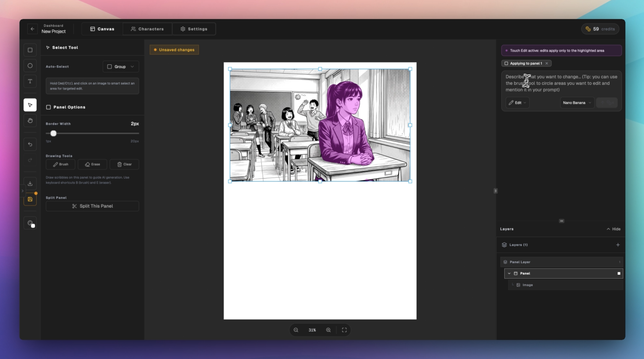The height and width of the screenshot is (359, 644).
Task: Click the Split This Panel button
Action: point(92,206)
